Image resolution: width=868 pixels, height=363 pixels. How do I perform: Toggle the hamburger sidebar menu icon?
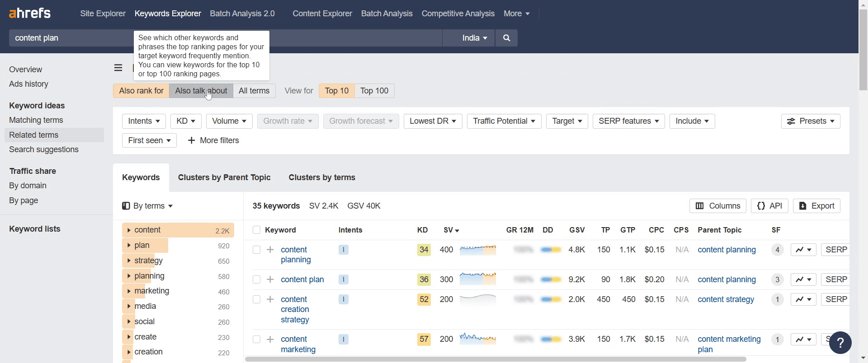pyautogui.click(x=118, y=68)
